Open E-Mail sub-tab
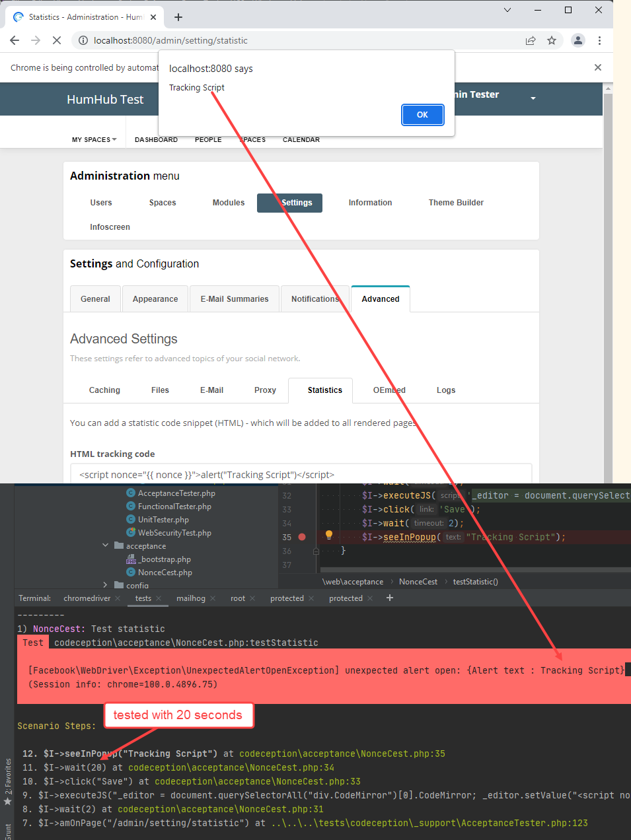Image resolution: width=631 pixels, height=840 pixels. (x=211, y=390)
